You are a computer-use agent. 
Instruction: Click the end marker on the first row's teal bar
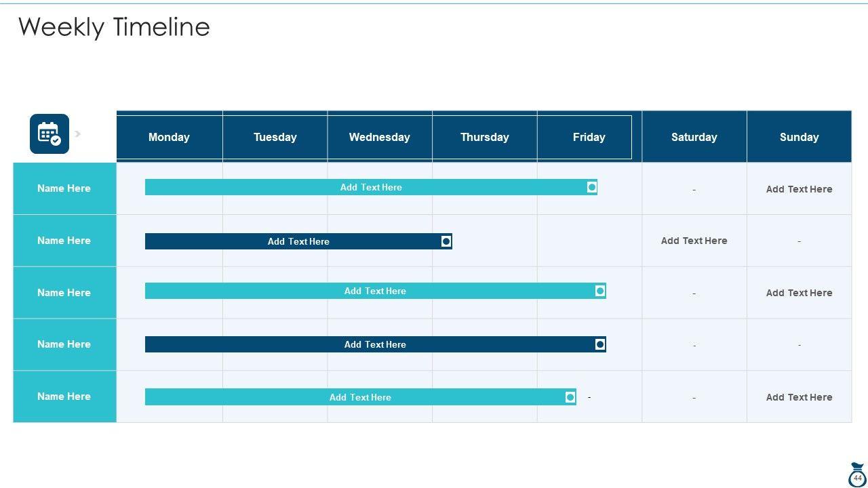592,187
